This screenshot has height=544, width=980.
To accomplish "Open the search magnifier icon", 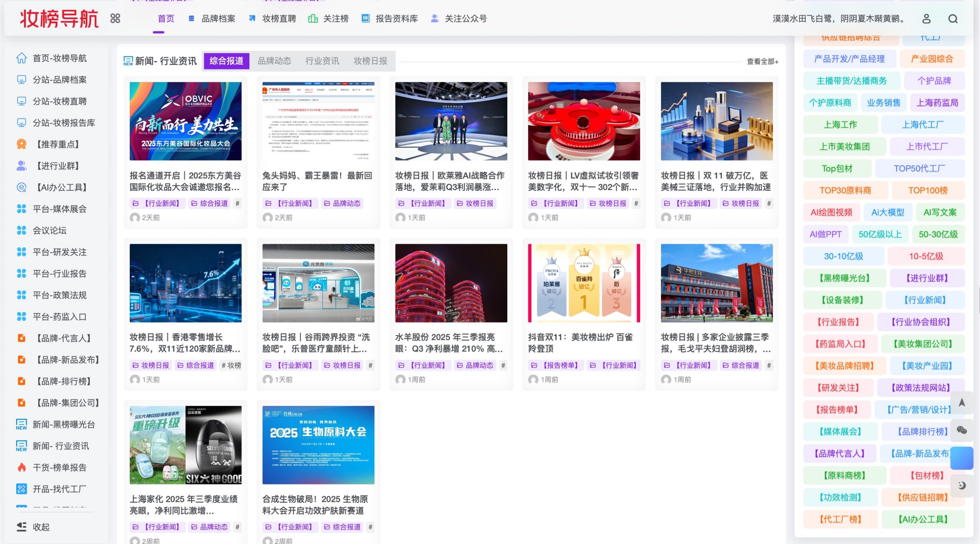I will pos(953,18).
